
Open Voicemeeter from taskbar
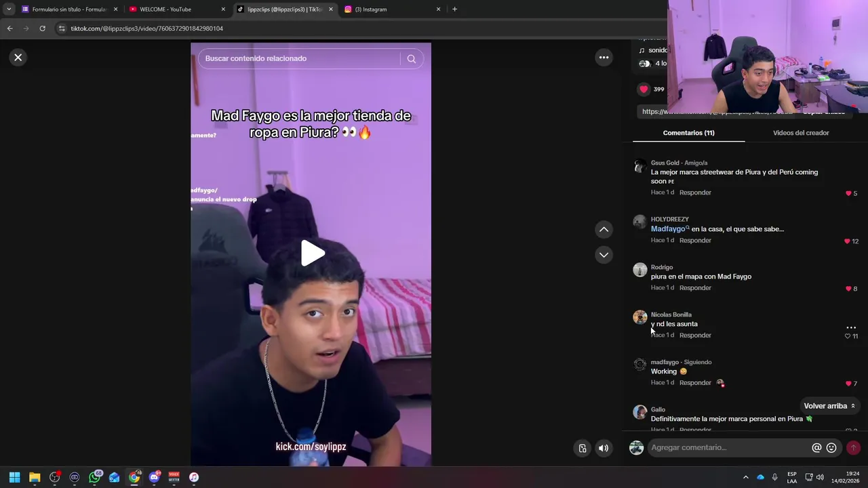(x=174, y=477)
